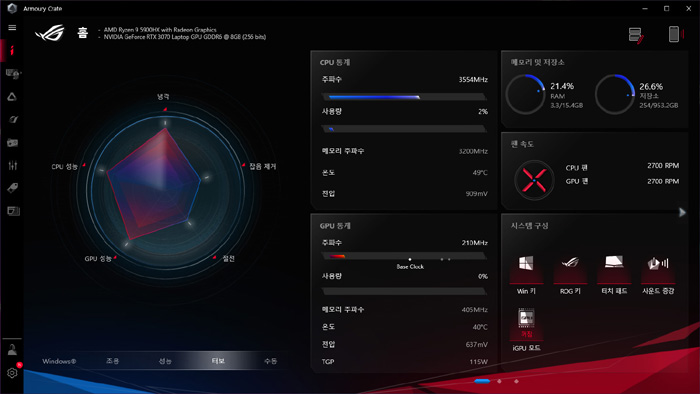Click the mobile device icon at top right
Viewport: 700px width, 394px height.
point(674,34)
